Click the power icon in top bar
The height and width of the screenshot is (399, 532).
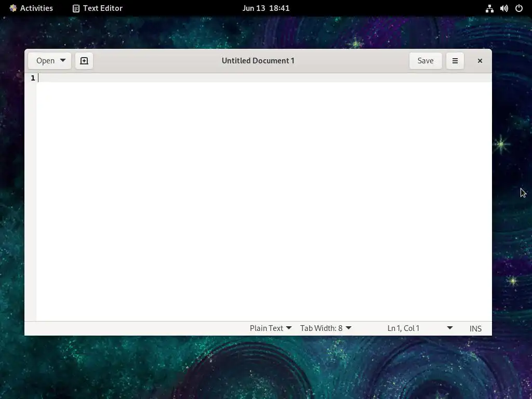point(519,8)
